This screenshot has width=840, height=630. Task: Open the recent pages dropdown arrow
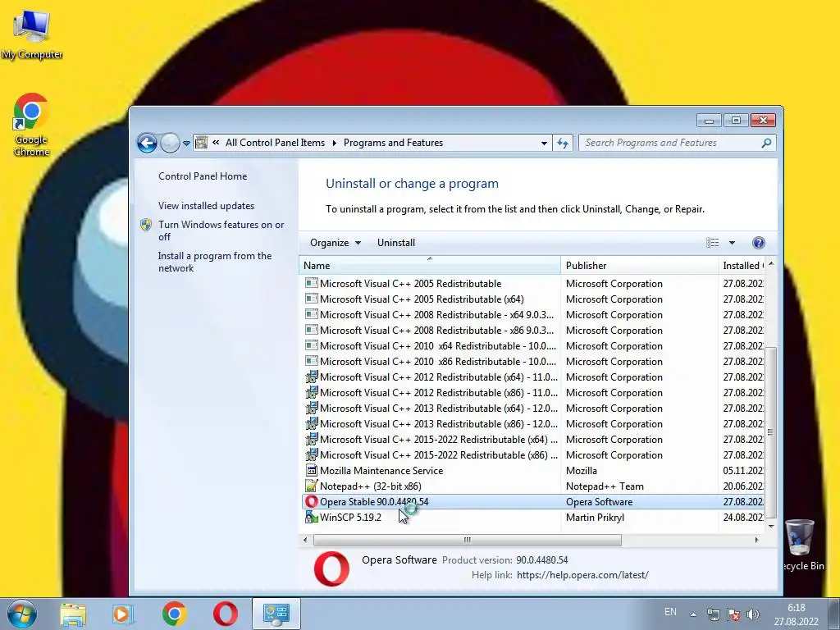tap(186, 143)
